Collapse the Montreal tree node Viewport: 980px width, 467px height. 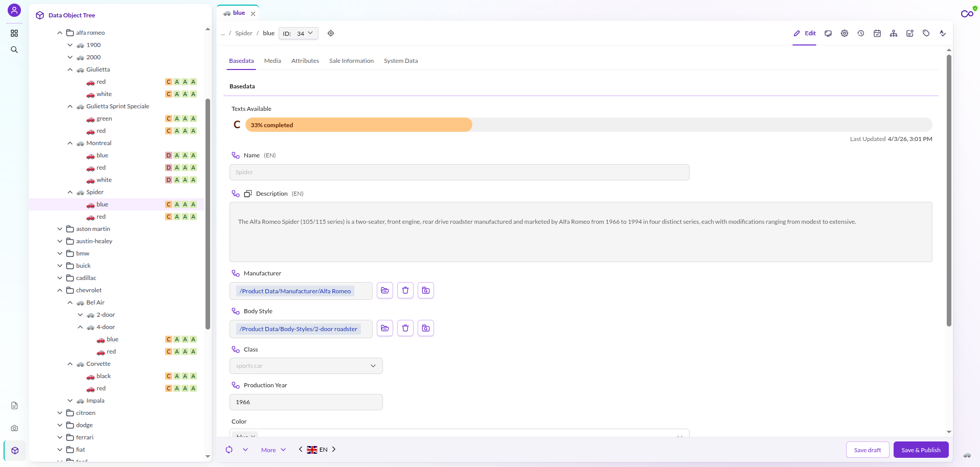[x=70, y=143]
